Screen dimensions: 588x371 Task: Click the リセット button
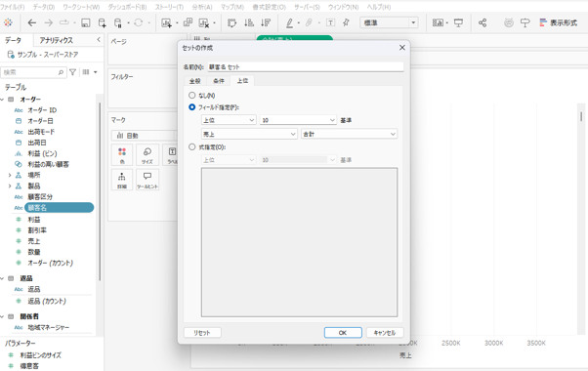(202, 332)
